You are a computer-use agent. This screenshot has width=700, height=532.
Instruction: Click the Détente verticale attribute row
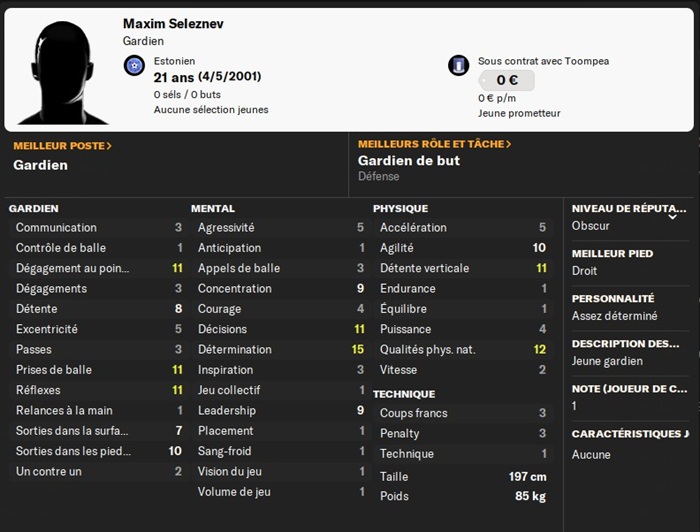(x=463, y=268)
